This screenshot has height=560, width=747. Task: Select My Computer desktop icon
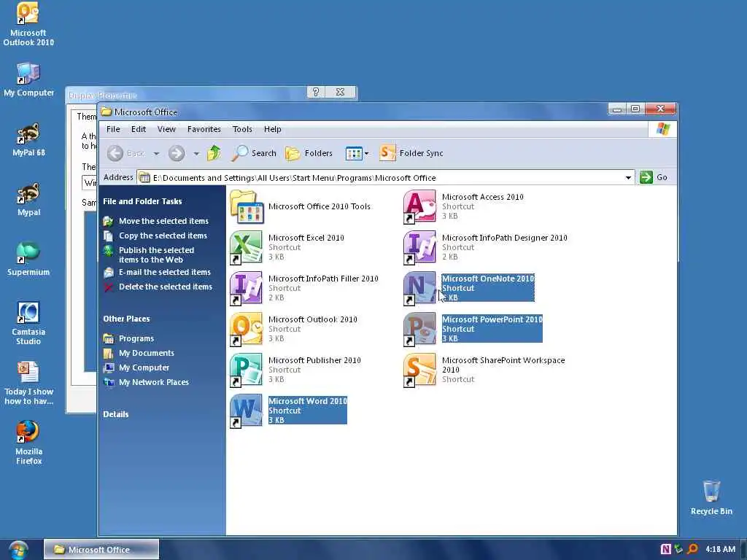click(28, 79)
